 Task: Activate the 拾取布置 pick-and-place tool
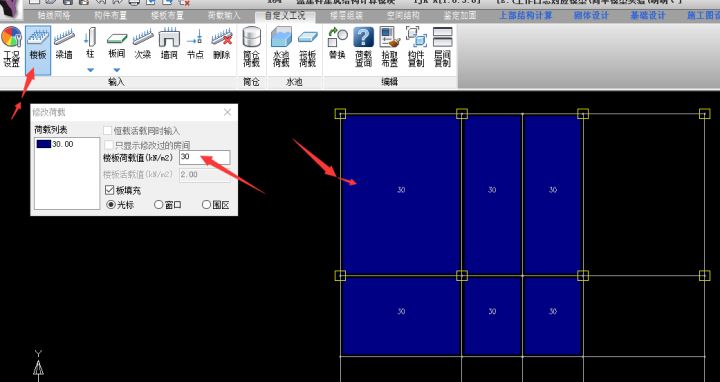click(390, 47)
